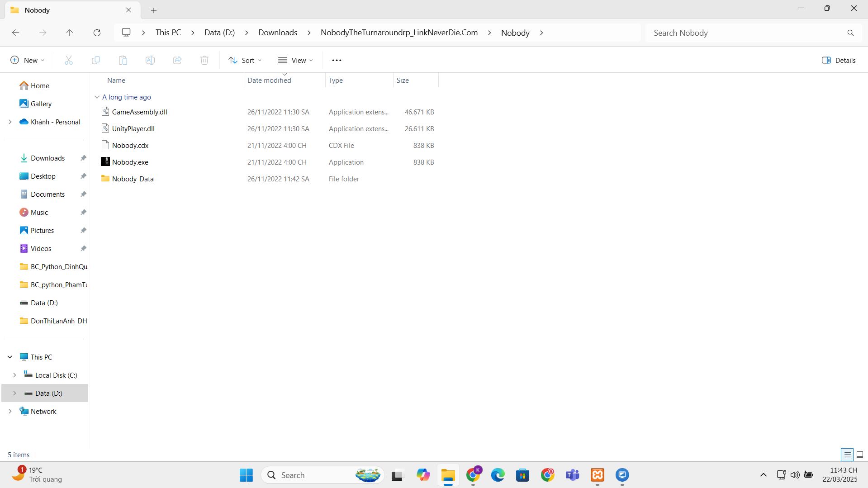Click the Refresh icon in navigation bar
Viewport: 868px width, 488px height.
click(x=97, y=33)
